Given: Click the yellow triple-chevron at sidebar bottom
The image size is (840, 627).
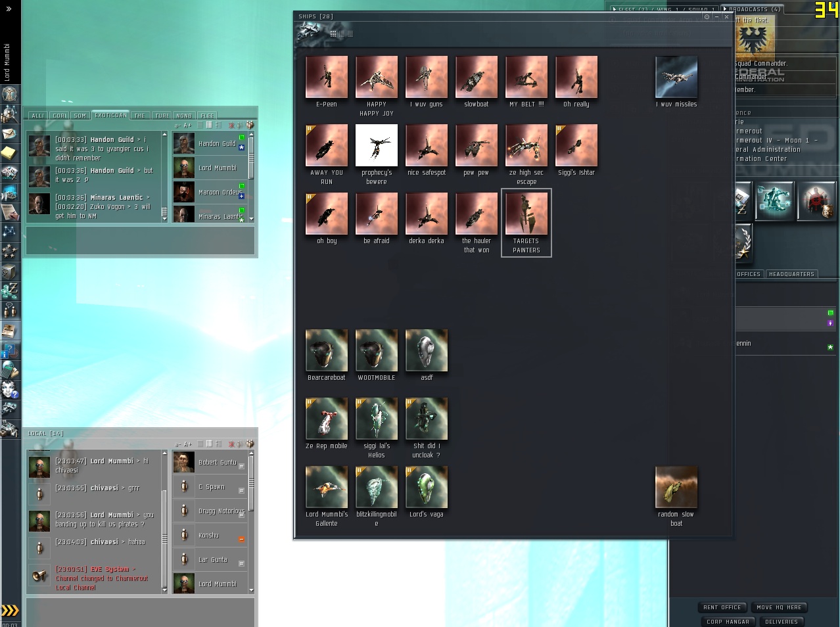Looking at the screenshot, I should click(10, 611).
